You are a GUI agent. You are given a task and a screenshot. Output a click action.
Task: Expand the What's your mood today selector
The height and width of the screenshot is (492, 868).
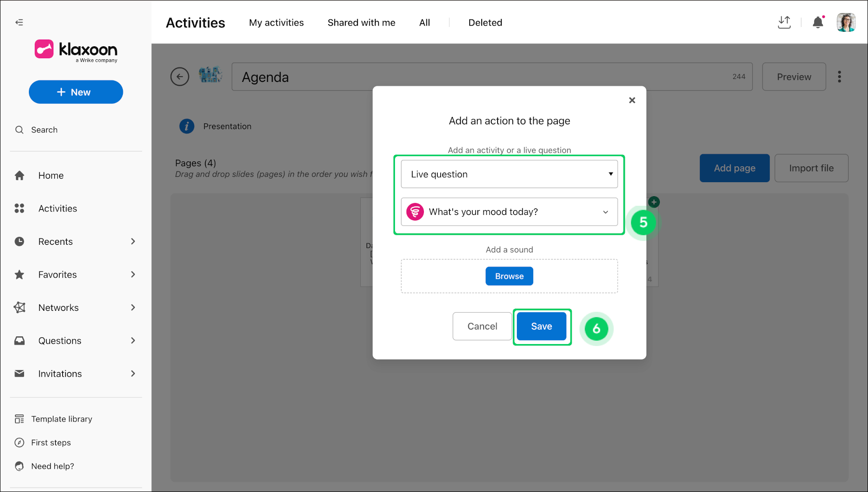509,212
